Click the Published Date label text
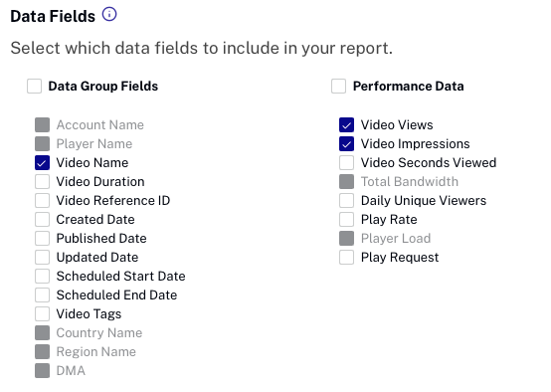551x392 pixels. (101, 239)
